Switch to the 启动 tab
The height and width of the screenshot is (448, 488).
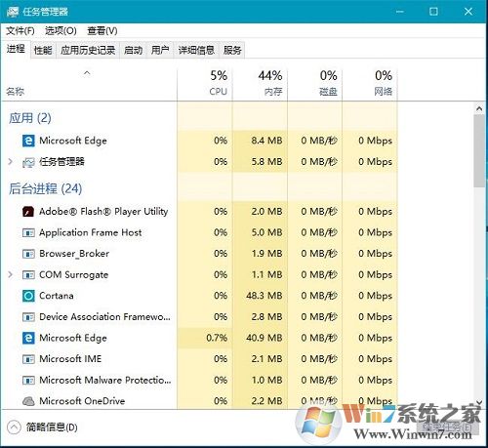pyautogui.click(x=133, y=50)
